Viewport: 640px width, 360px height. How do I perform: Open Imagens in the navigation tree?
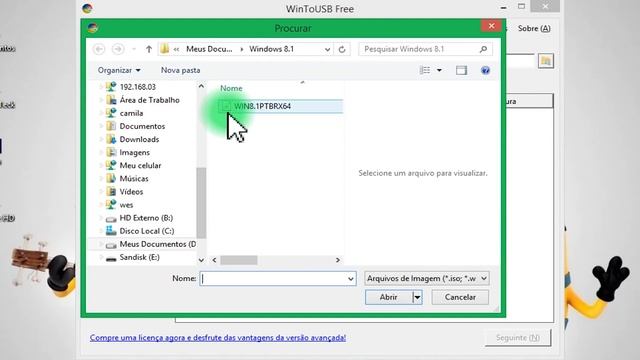(x=134, y=152)
